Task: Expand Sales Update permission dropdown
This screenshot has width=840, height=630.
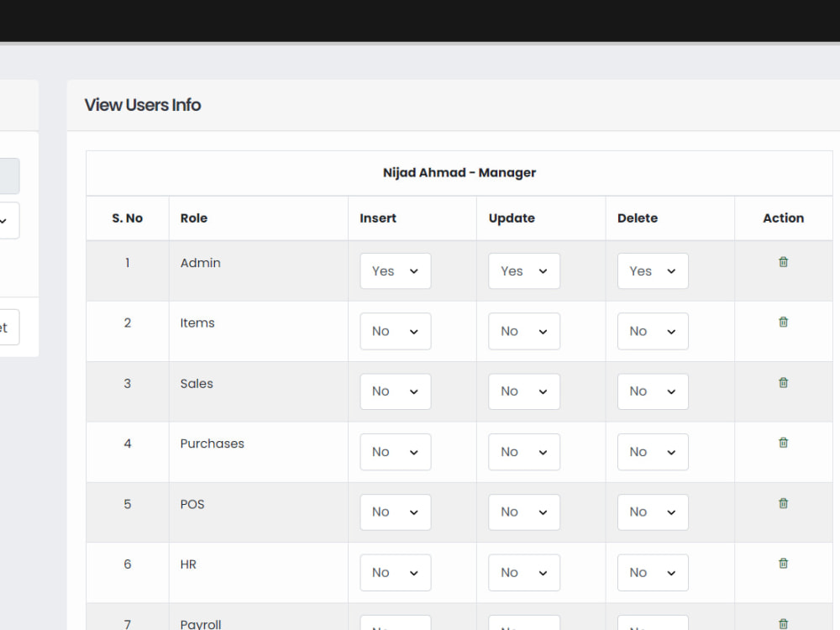Action: tap(524, 391)
